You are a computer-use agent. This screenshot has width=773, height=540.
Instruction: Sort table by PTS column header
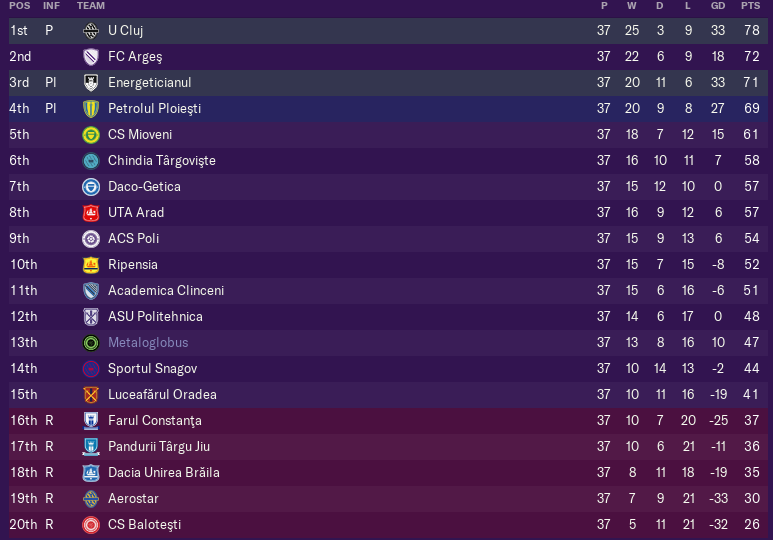750,6
